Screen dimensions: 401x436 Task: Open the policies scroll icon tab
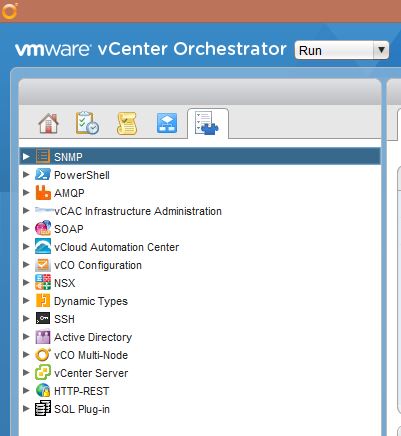[x=127, y=124]
